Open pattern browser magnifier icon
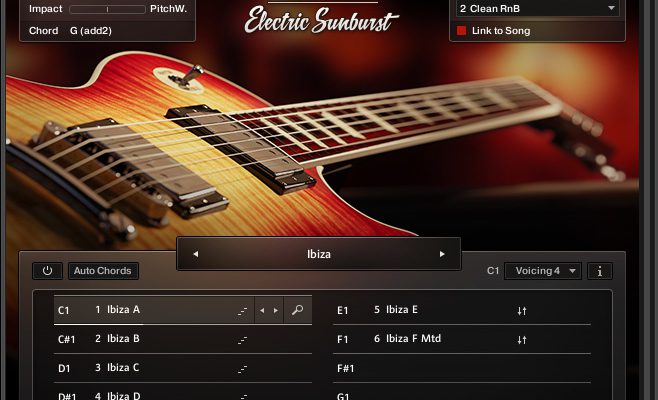 click(x=298, y=310)
